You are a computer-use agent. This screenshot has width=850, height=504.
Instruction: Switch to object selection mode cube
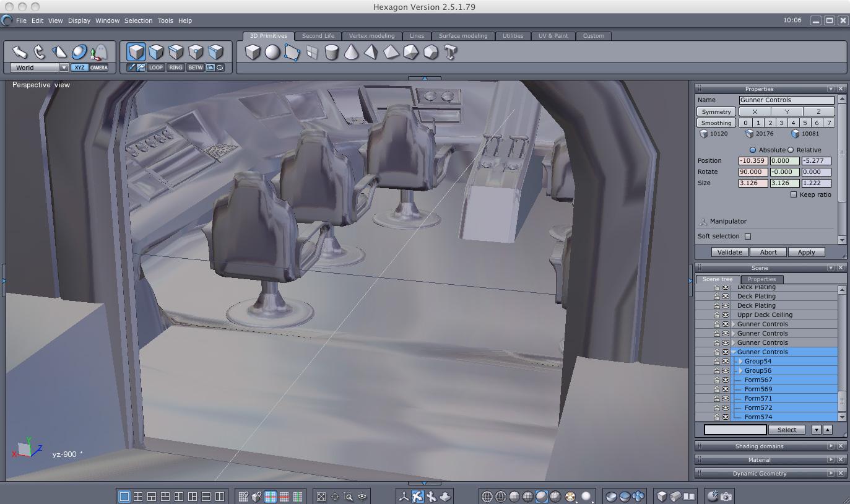[136, 51]
